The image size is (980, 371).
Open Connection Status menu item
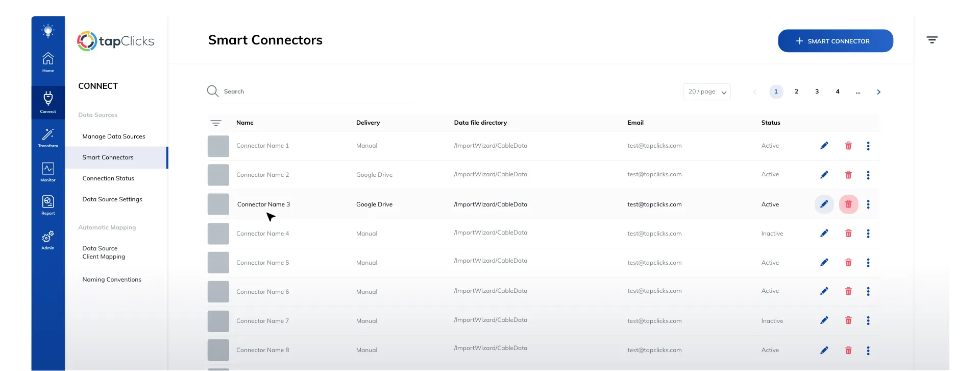coord(108,178)
